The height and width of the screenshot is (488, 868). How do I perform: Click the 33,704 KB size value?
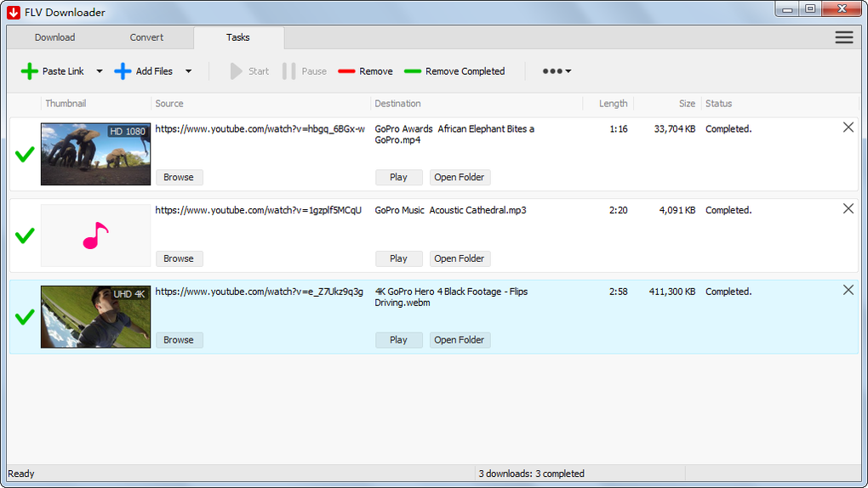(x=675, y=129)
